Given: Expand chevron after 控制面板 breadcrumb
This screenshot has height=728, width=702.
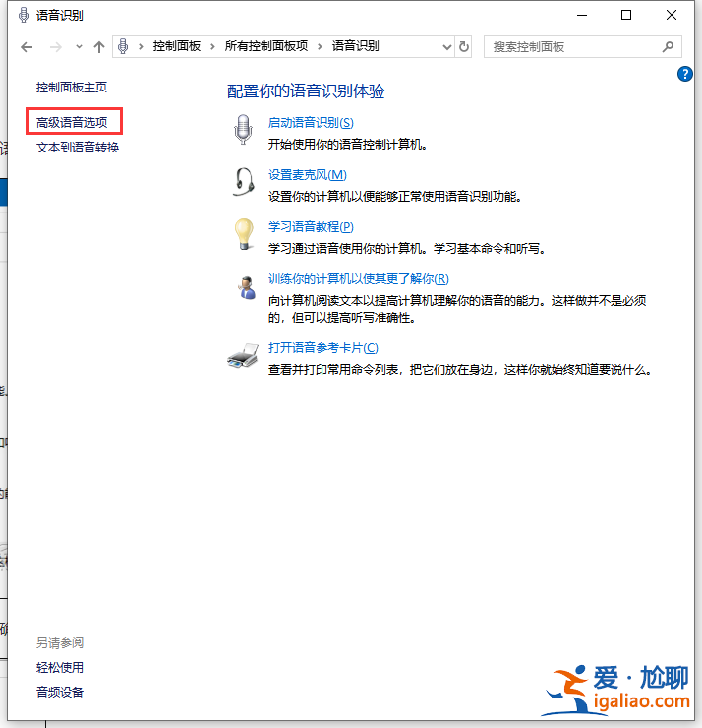Looking at the screenshot, I should [212, 46].
